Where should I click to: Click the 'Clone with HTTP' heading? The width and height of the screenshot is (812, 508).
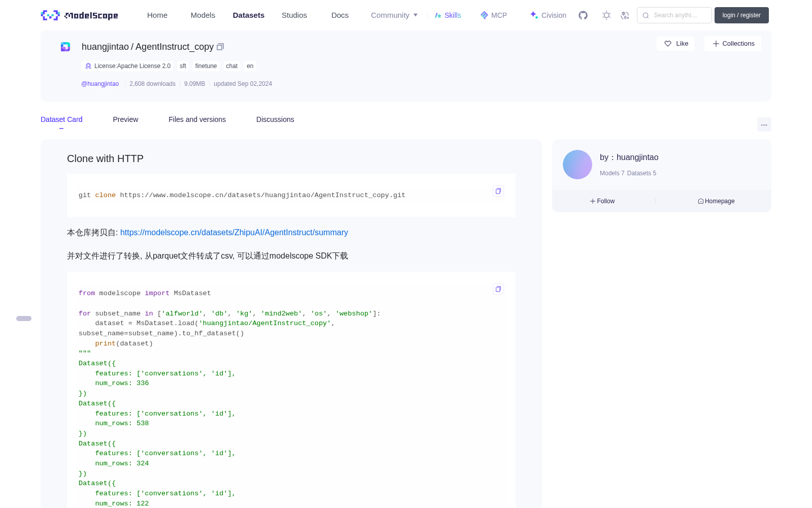pyautogui.click(x=105, y=158)
